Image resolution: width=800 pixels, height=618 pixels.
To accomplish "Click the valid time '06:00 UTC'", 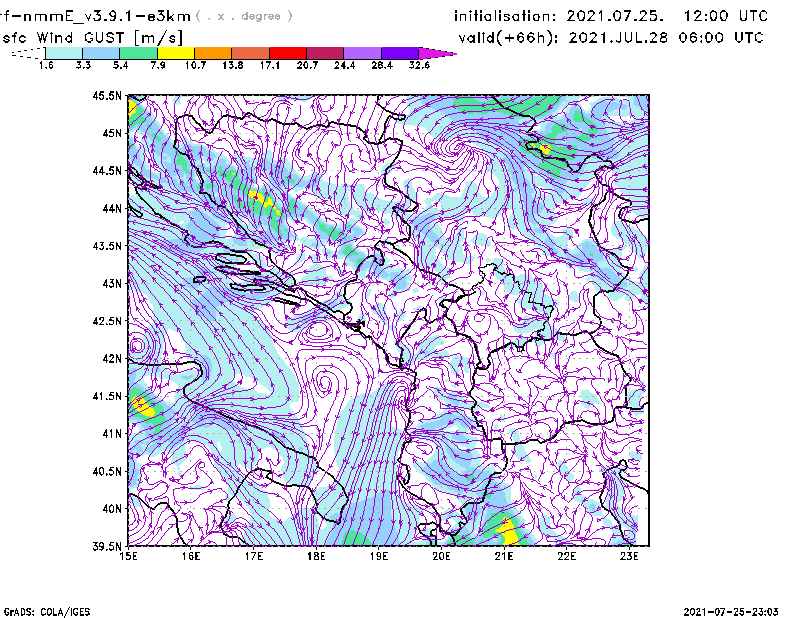I will tap(721, 38).
